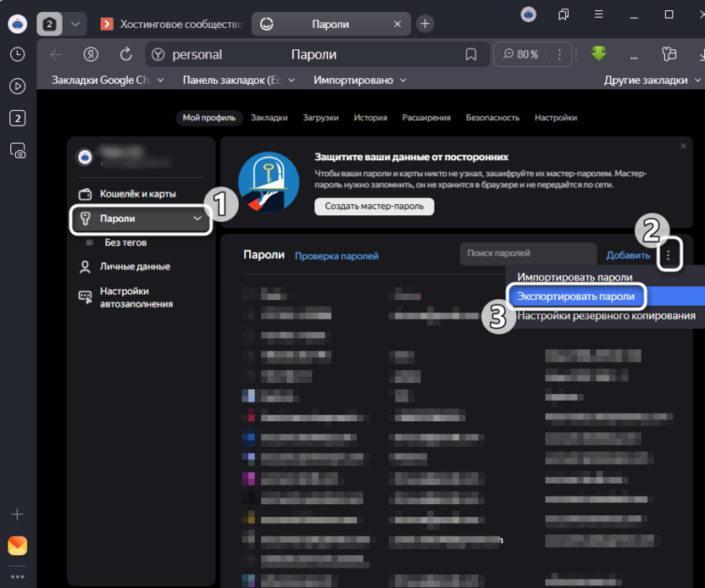Switch to Безопасность tab
Image resolution: width=705 pixels, height=588 pixels.
coord(493,118)
